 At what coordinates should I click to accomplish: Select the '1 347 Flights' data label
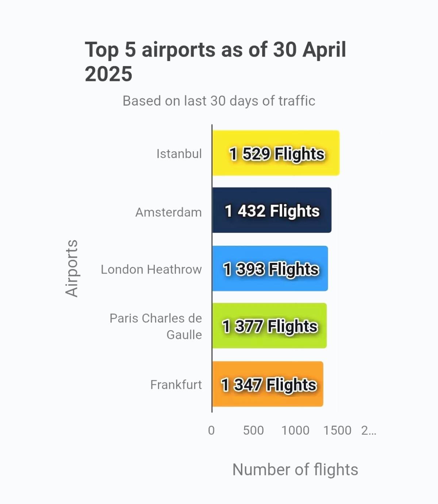point(269,385)
